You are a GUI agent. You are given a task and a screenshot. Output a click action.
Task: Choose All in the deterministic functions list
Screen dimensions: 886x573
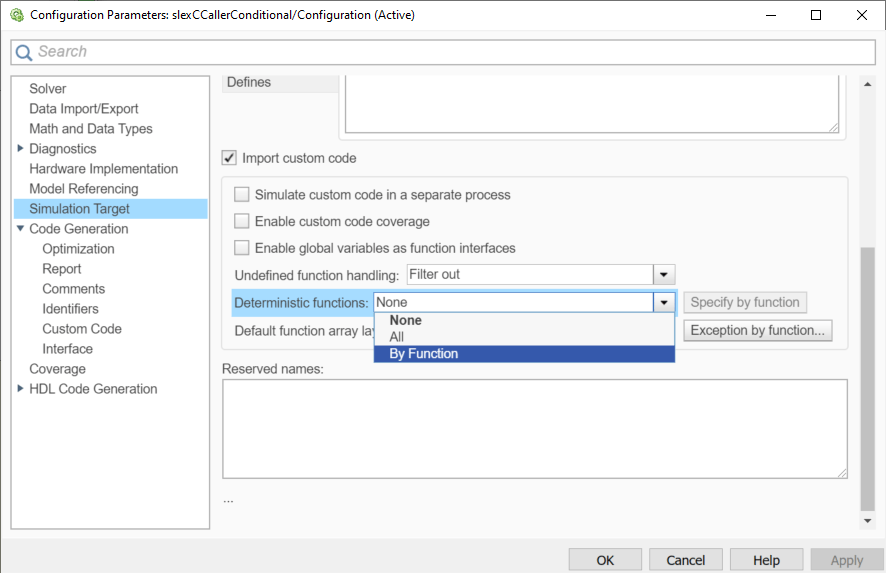pyautogui.click(x=397, y=337)
